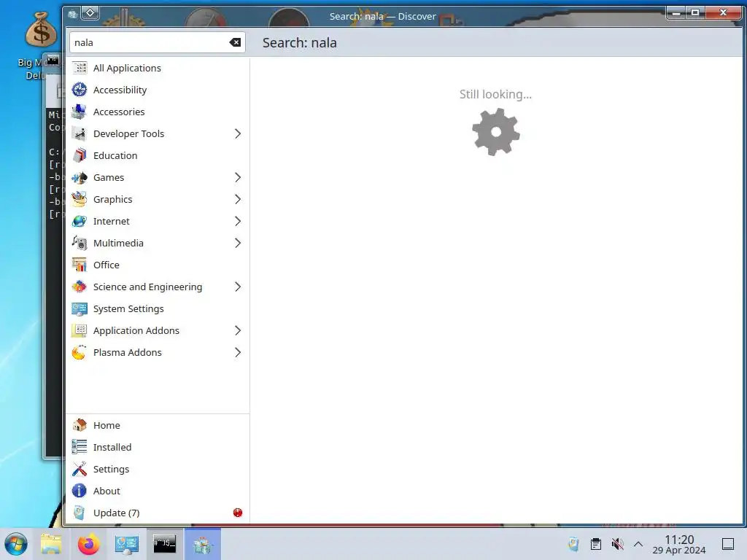This screenshot has width=747, height=560.
Task: Click the Installed list icon
Action: point(79,447)
